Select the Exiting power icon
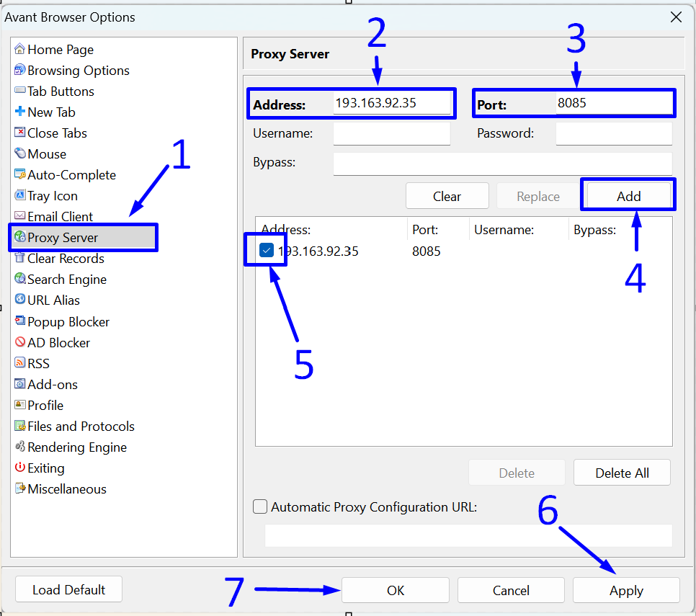This screenshot has width=696, height=616. pyautogui.click(x=20, y=468)
